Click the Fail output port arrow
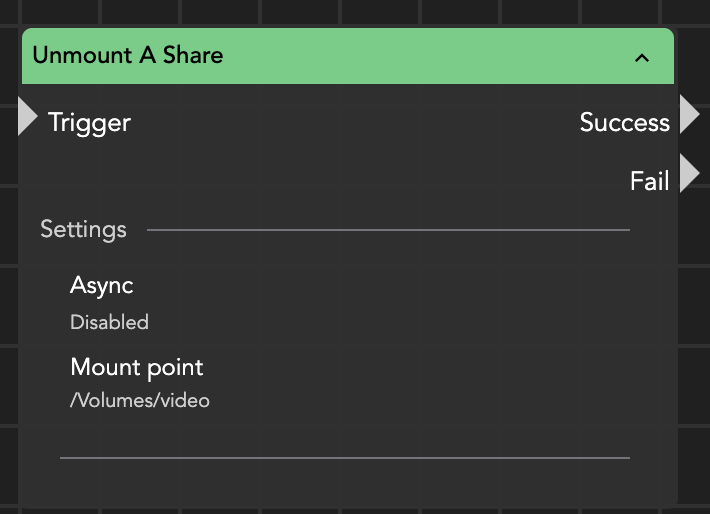 689,174
